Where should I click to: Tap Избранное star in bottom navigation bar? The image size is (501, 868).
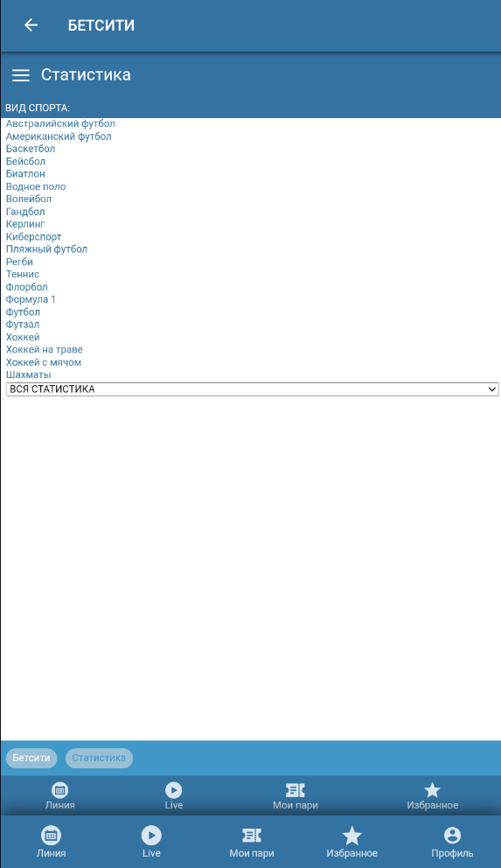pos(351,836)
